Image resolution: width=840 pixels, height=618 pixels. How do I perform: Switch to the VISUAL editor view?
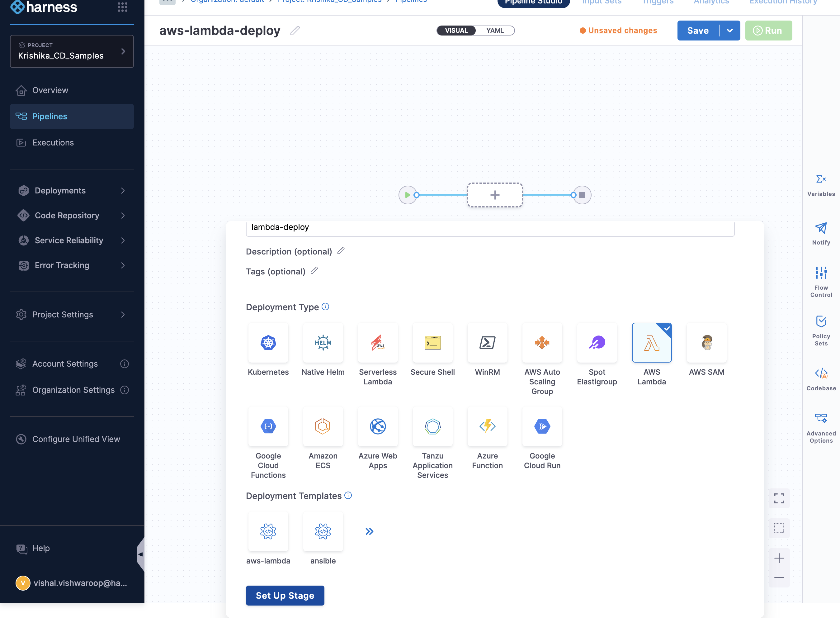point(456,30)
